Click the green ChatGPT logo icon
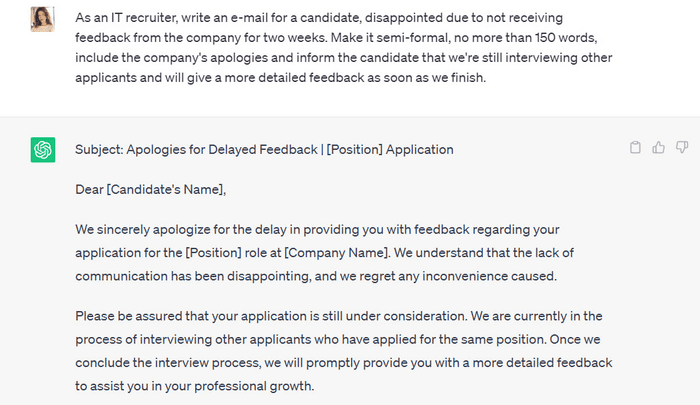 pyautogui.click(x=43, y=150)
